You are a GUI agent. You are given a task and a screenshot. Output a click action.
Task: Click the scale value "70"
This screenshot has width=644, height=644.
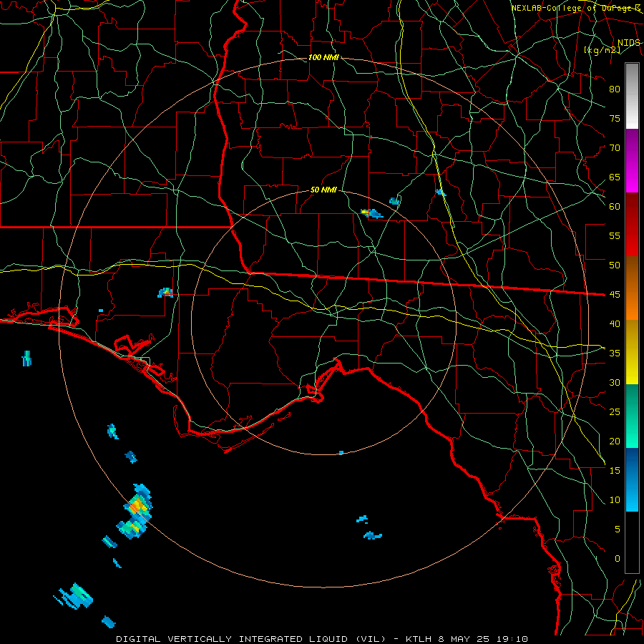615,148
